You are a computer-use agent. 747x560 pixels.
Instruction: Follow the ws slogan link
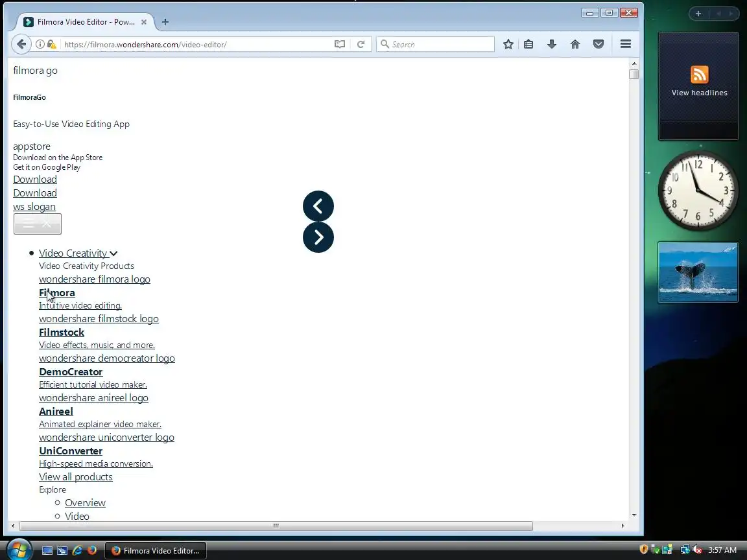click(x=34, y=207)
